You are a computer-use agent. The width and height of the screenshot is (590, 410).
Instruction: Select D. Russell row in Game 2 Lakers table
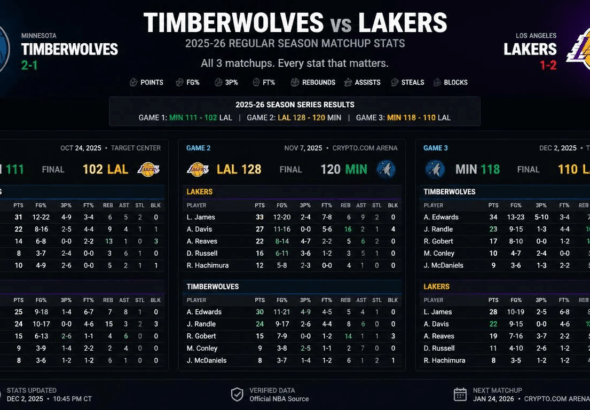(292, 254)
